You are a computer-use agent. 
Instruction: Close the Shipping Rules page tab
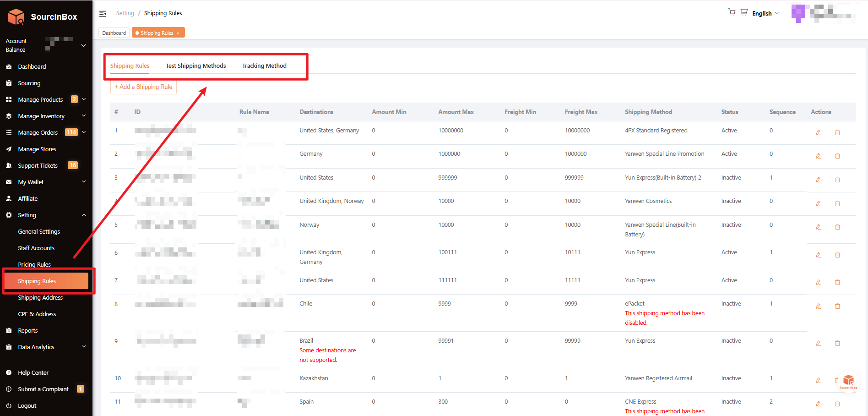tap(178, 33)
